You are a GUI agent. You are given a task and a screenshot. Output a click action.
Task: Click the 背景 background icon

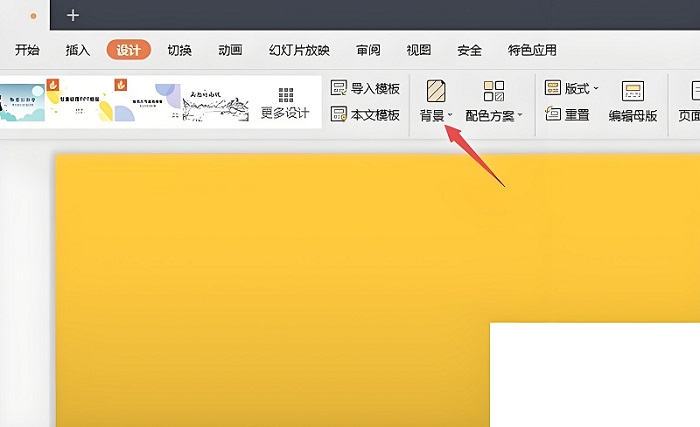pyautogui.click(x=436, y=91)
